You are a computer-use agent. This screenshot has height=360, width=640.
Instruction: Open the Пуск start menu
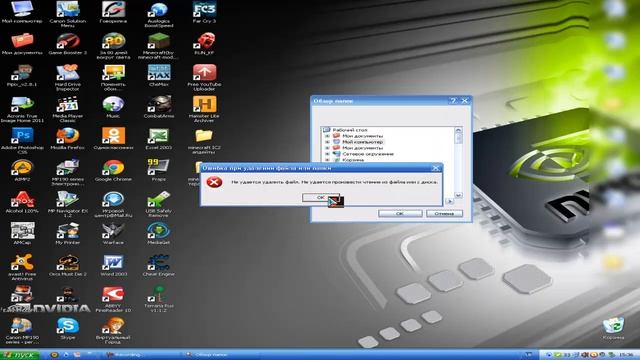20,355
